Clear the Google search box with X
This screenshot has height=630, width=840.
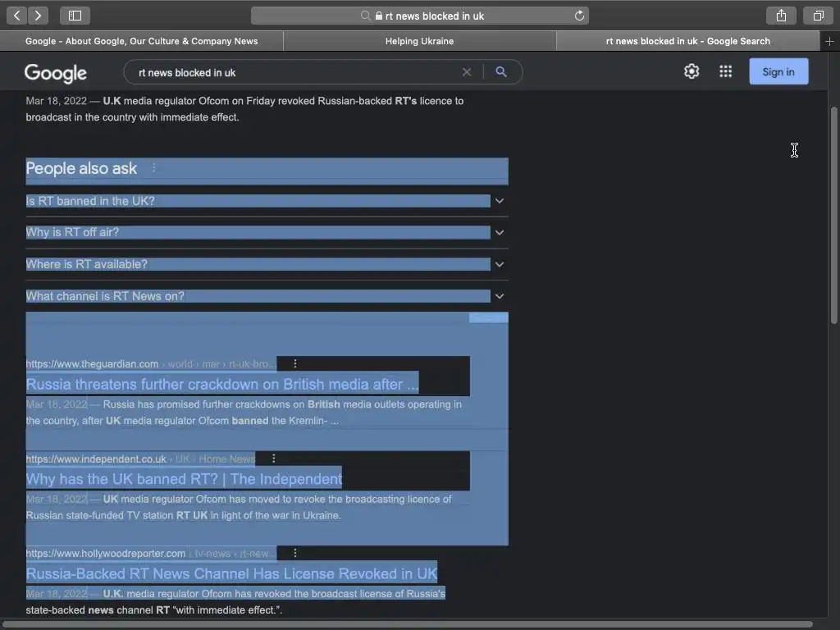[x=467, y=72]
